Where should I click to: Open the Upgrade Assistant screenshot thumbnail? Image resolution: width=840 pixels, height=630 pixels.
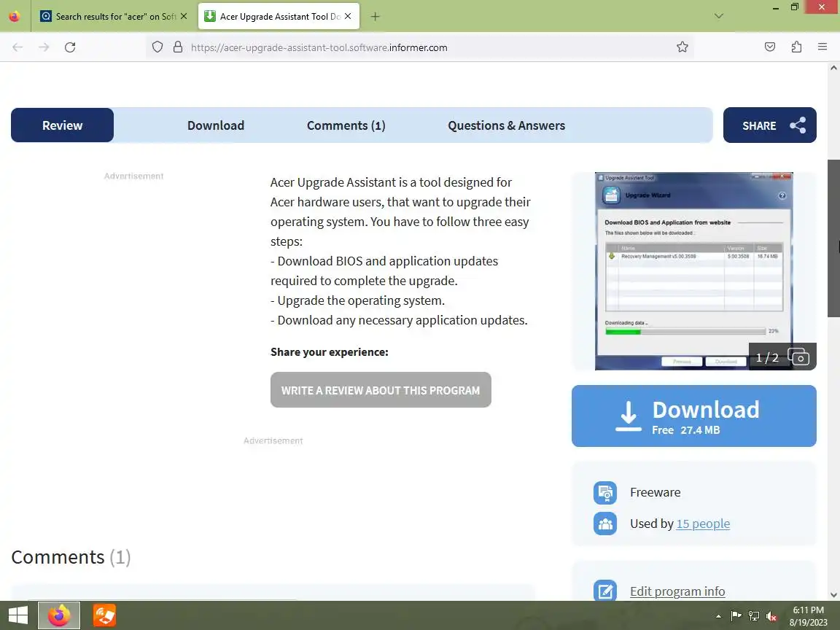coord(693,271)
